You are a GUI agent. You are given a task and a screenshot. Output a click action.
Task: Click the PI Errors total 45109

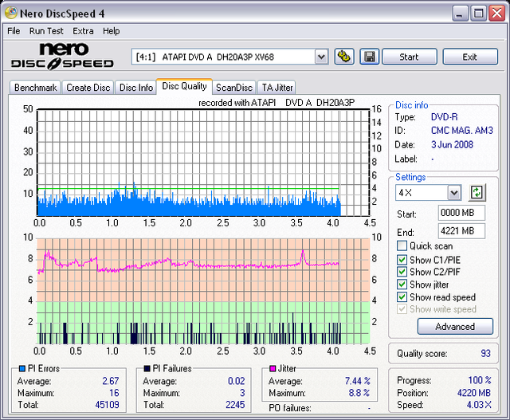click(107, 405)
